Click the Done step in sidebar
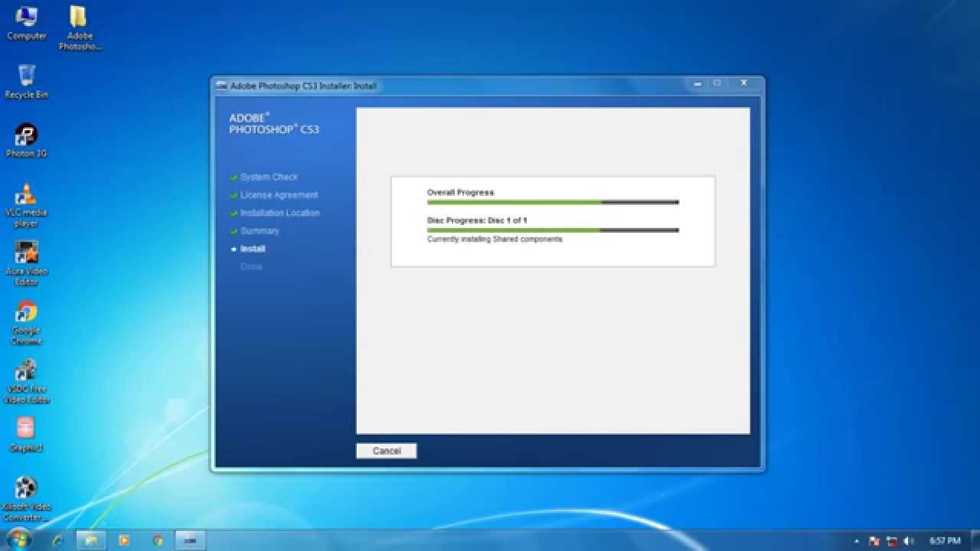Viewport: 980px width, 551px height. 251,266
